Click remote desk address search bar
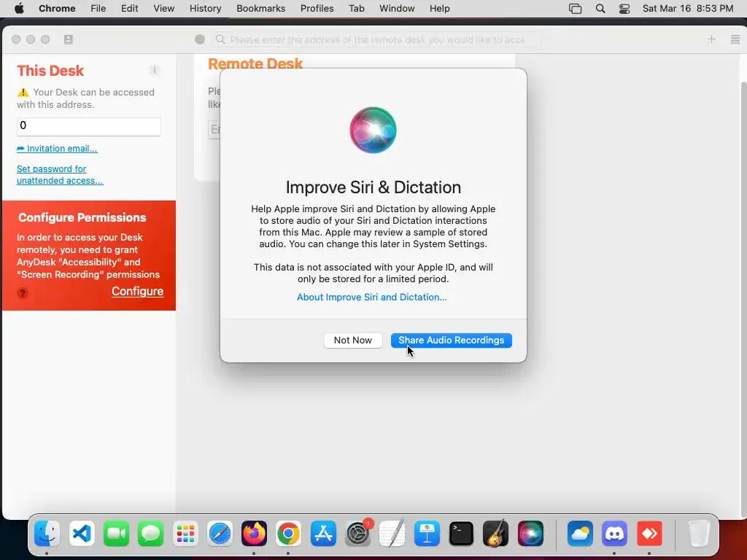Image resolution: width=747 pixels, height=560 pixels. pyautogui.click(x=376, y=39)
